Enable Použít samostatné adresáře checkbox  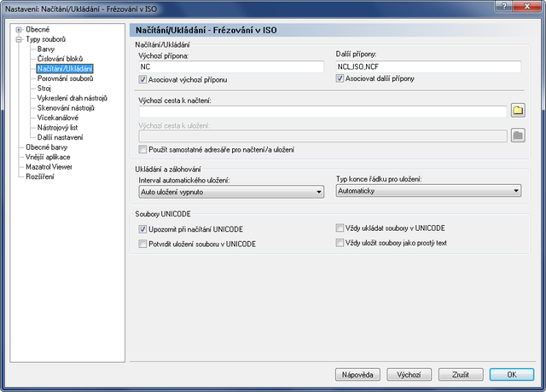pyautogui.click(x=142, y=150)
